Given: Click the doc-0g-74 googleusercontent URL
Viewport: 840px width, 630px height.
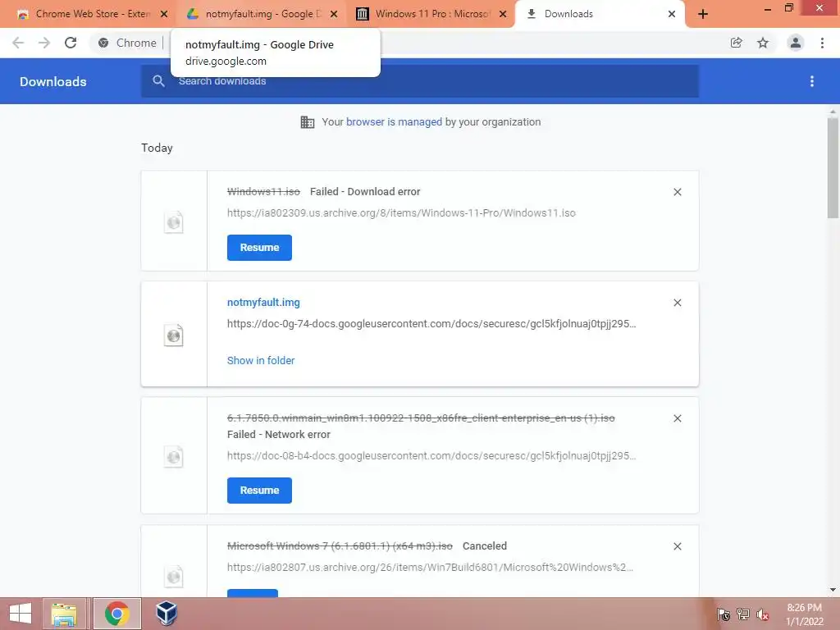Looking at the screenshot, I should (x=431, y=323).
